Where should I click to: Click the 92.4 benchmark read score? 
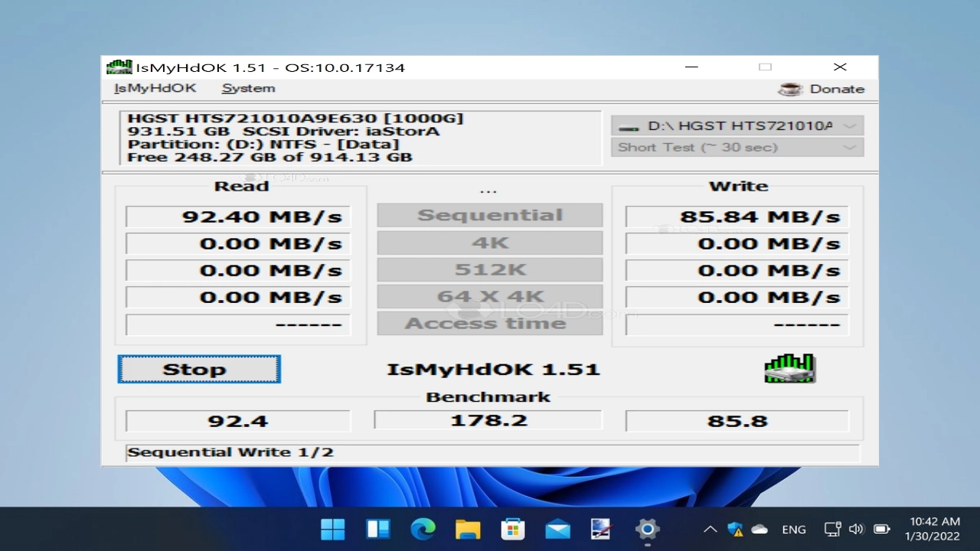click(238, 421)
